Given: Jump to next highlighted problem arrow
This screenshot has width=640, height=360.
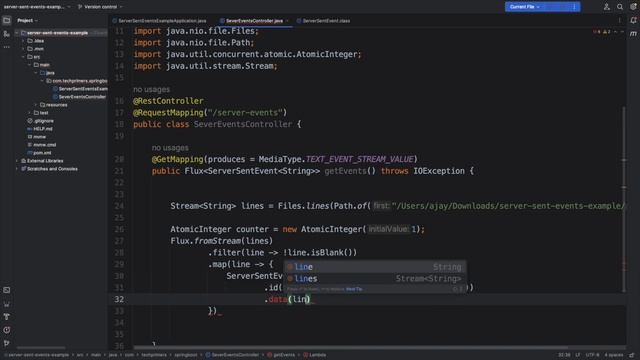Looking at the screenshot, I should (622, 32).
